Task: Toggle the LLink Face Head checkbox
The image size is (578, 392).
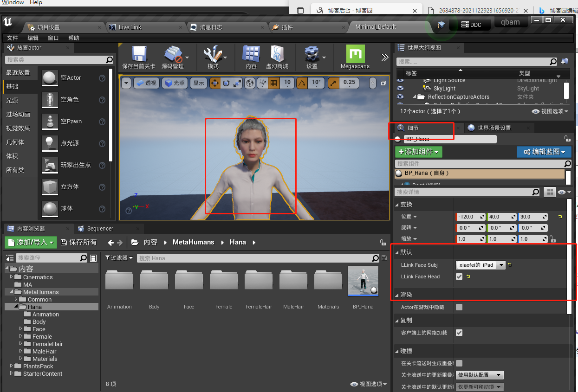Action: point(459,276)
